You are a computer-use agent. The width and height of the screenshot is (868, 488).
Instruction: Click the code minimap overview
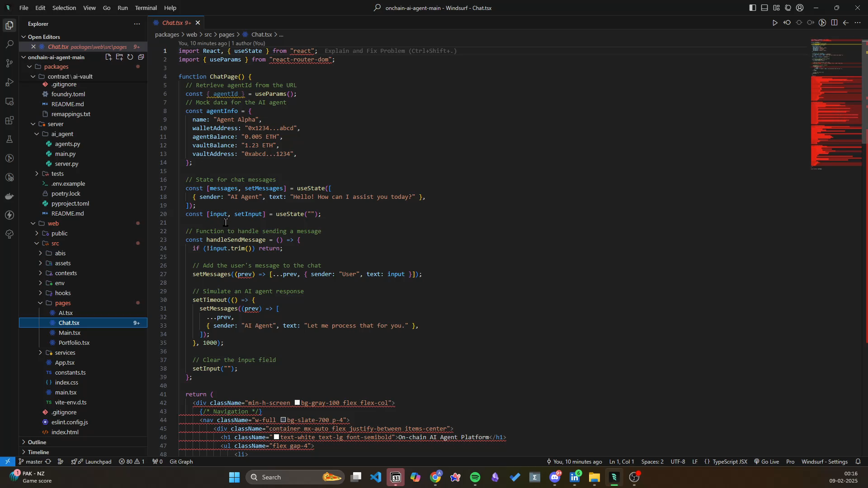click(836, 105)
